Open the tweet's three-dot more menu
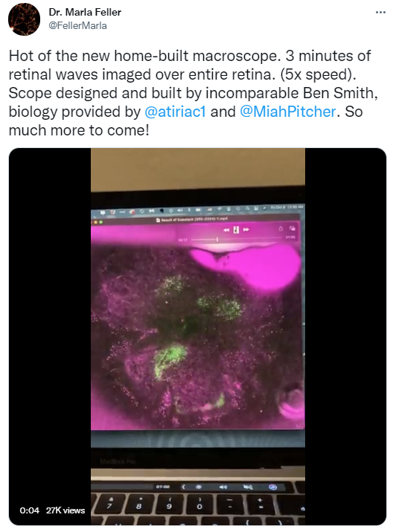The height and width of the screenshot is (532, 393). [x=380, y=12]
